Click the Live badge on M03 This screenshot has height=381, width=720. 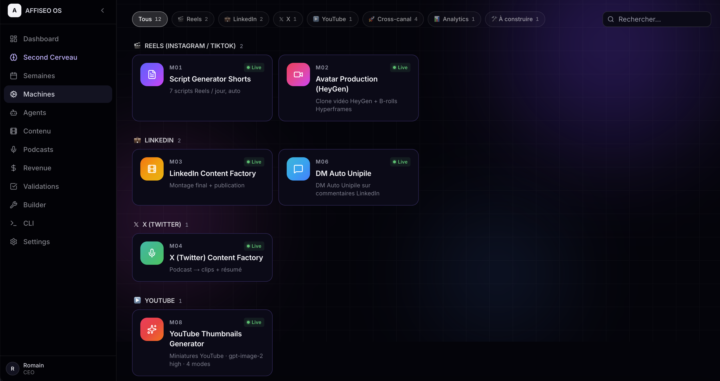coord(254,162)
